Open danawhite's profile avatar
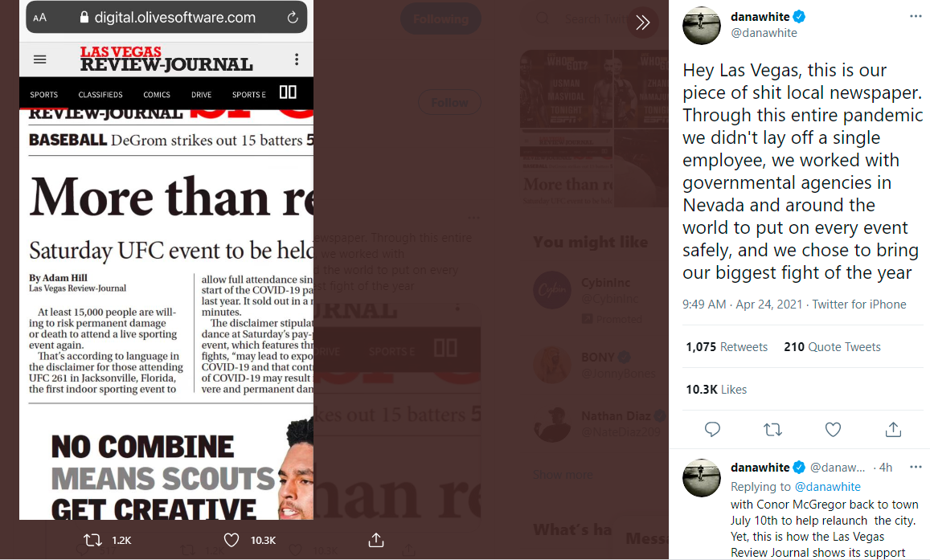 click(x=702, y=26)
